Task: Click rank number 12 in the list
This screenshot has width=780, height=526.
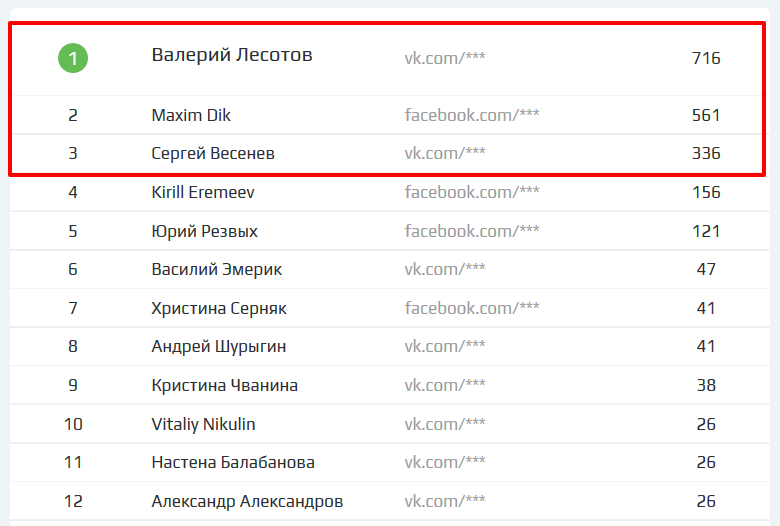Action: (73, 501)
